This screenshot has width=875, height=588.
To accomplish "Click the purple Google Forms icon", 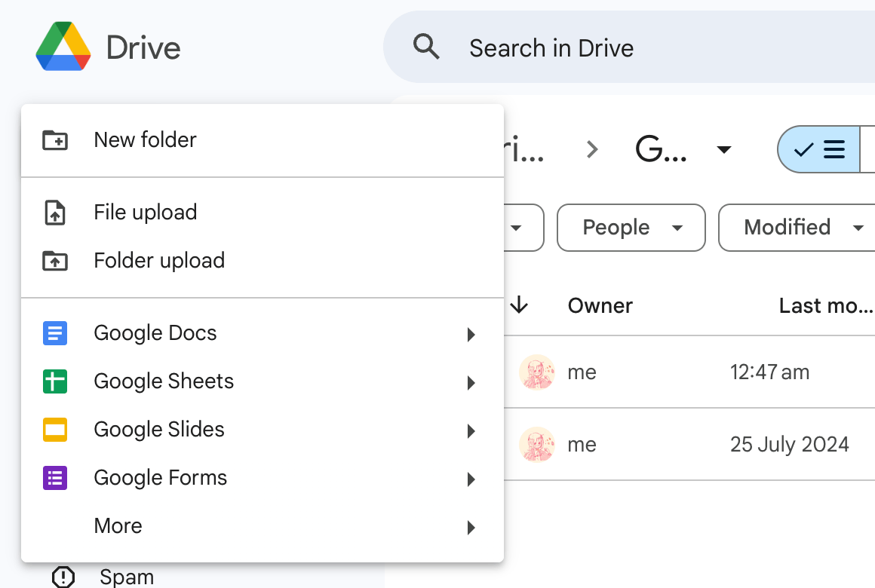I will coord(55,478).
